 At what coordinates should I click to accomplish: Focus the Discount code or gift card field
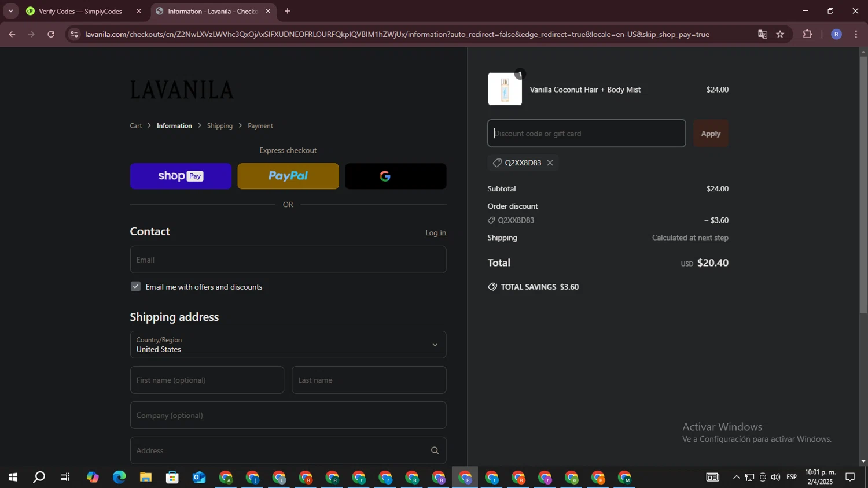pos(587,133)
